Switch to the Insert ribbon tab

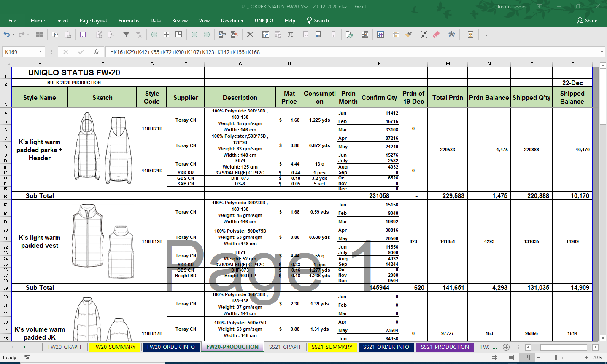coord(62,20)
